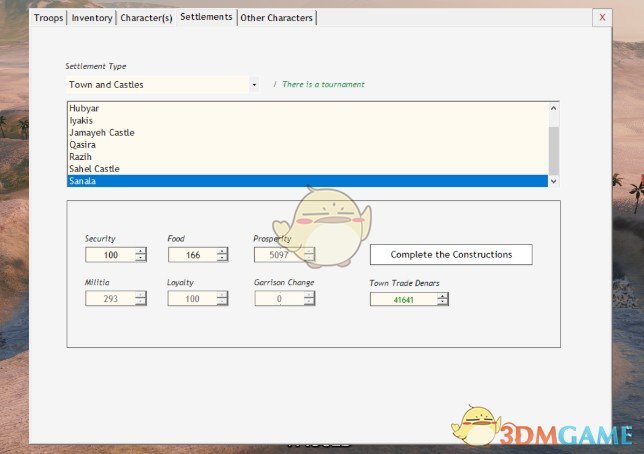Open the Inventory tab
The height and width of the screenshot is (454, 644).
92,18
